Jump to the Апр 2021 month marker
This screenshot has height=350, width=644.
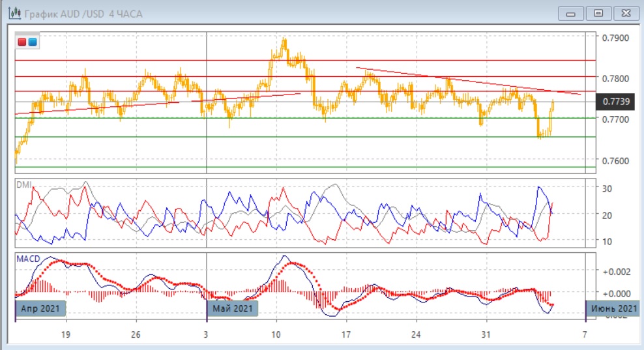(40, 308)
